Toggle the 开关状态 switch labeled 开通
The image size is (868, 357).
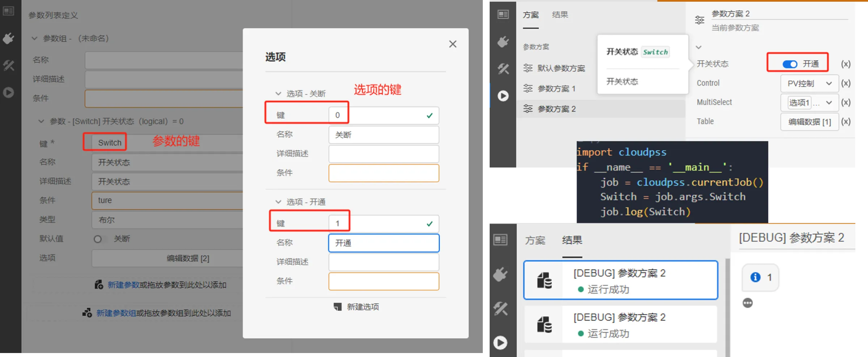pos(790,64)
